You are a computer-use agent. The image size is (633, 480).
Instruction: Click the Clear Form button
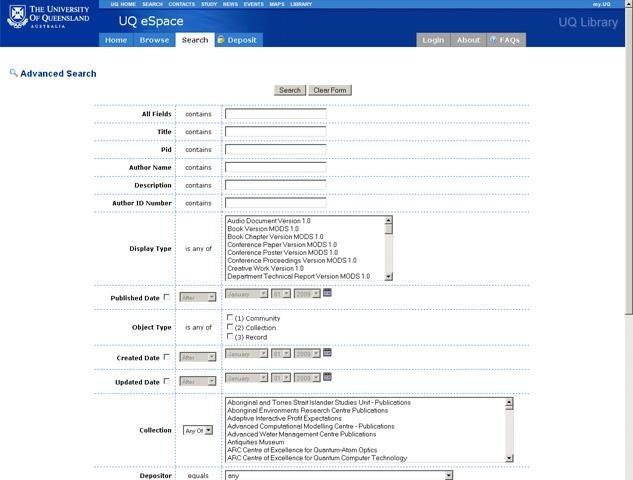coord(330,90)
